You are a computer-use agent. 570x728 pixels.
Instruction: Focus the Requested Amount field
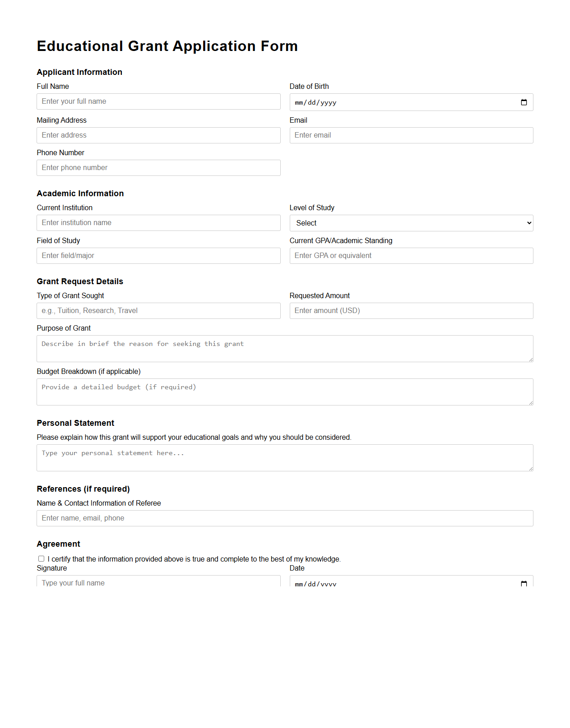point(411,311)
